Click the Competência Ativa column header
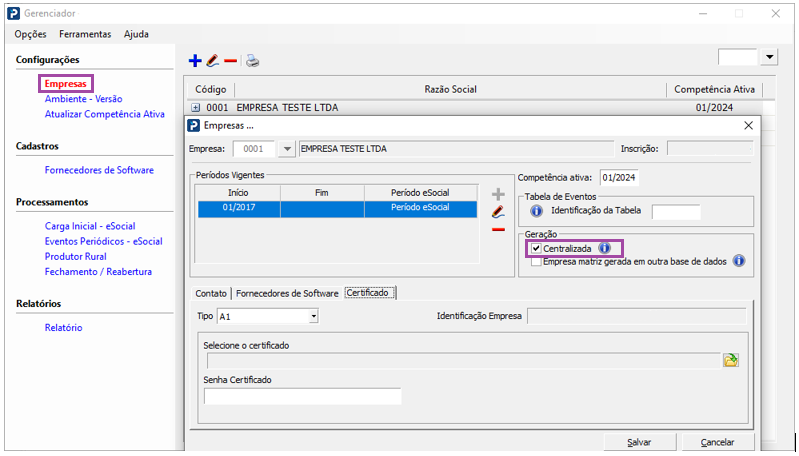Image resolution: width=799 pixels, height=456 pixels. tap(714, 89)
